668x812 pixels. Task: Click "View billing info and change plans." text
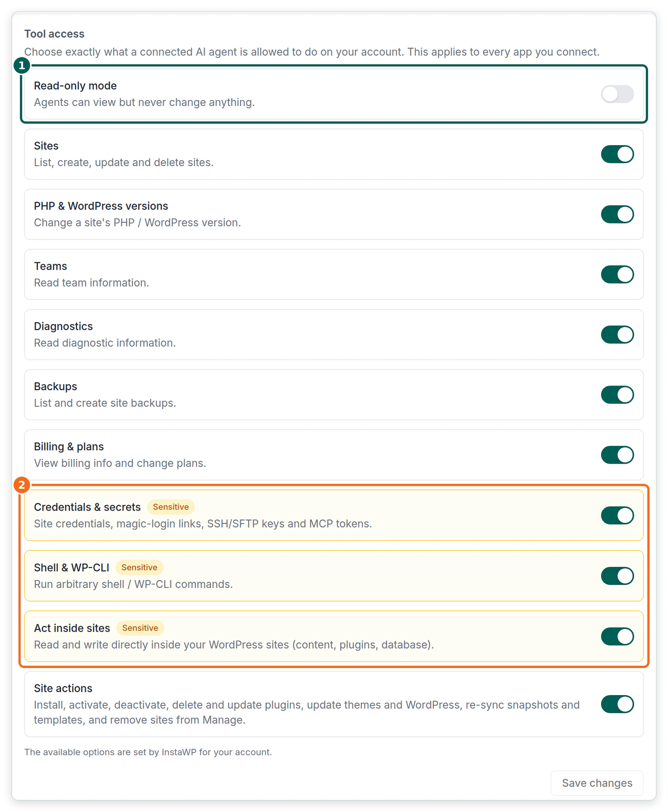point(120,463)
